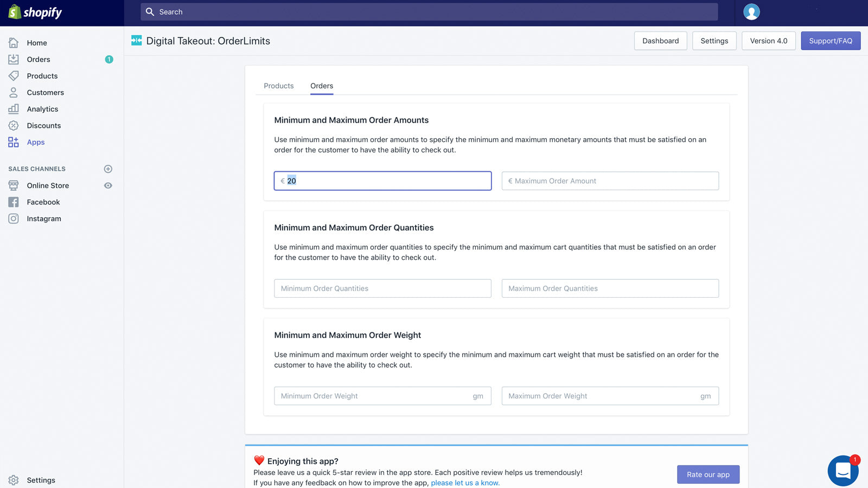Open the Facebook sales channel
Image resolution: width=868 pixels, height=488 pixels.
pos(43,202)
